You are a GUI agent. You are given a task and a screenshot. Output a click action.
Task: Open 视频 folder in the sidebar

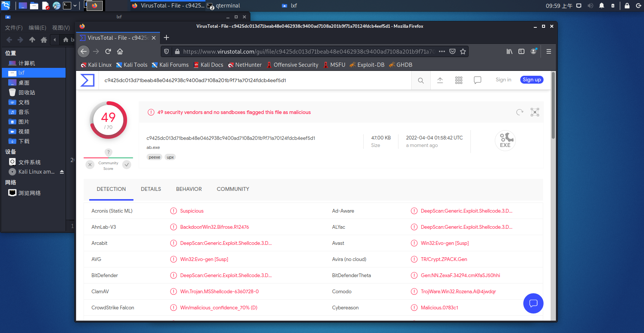(x=34, y=131)
